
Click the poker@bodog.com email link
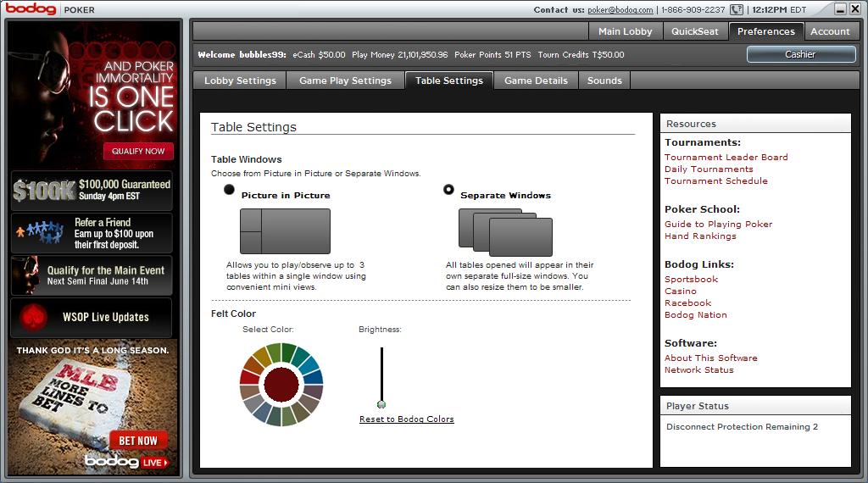pyautogui.click(x=620, y=10)
